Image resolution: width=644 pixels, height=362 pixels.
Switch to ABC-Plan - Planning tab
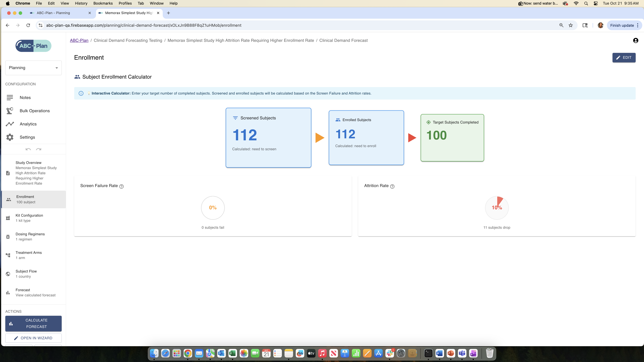pos(53,13)
